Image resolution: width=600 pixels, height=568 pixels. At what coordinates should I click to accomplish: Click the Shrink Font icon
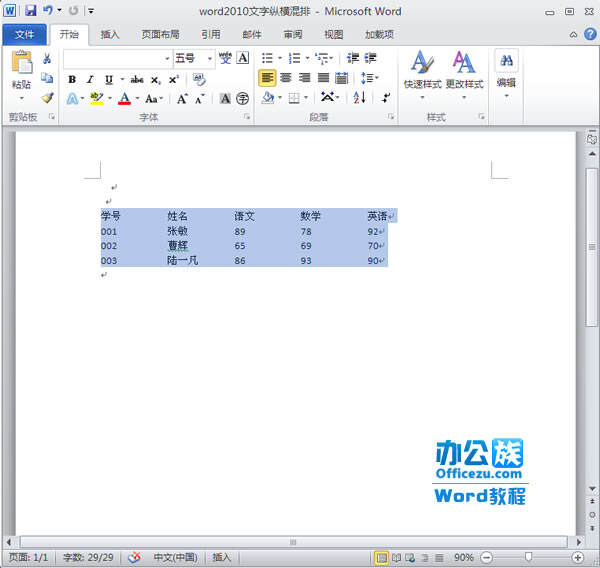(199, 99)
